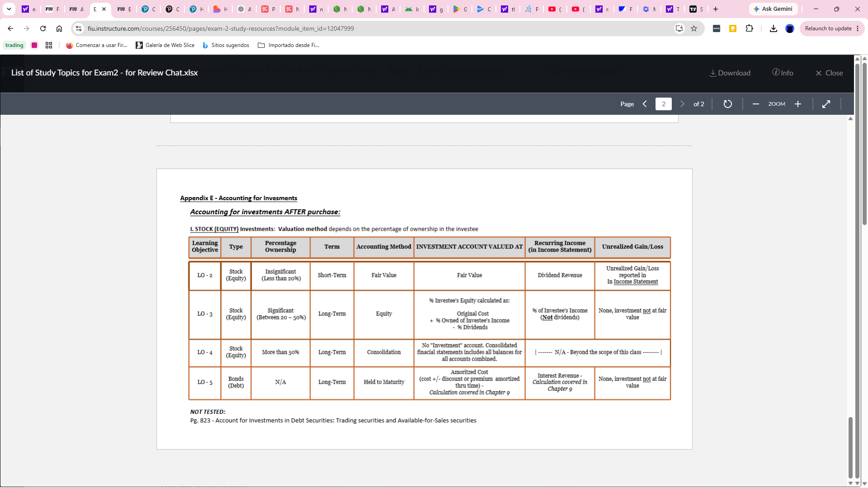The image size is (868, 488).
Task: Click the page scrollbar thumb
Action: click(864, 144)
